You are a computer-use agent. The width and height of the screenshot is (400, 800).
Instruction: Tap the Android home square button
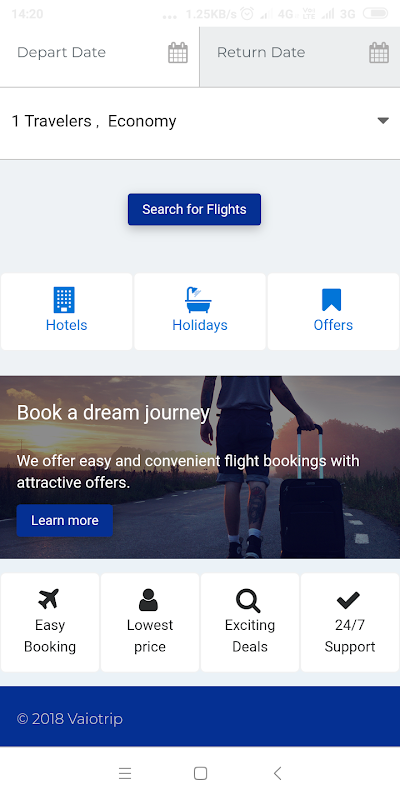click(x=201, y=773)
